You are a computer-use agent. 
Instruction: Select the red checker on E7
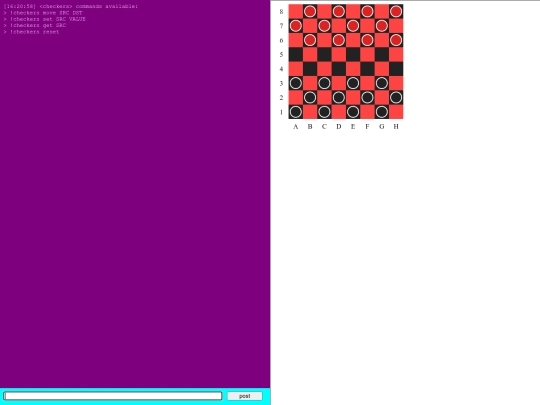pyautogui.click(x=353, y=26)
